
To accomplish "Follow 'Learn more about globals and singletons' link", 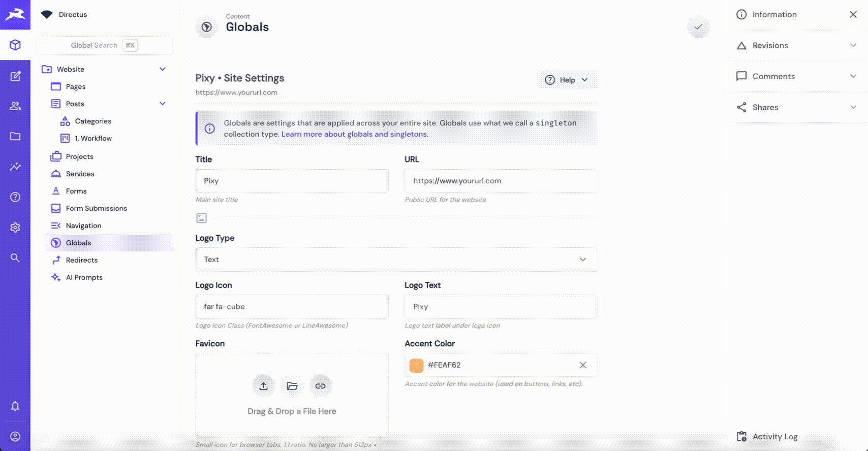I will [x=354, y=134].
